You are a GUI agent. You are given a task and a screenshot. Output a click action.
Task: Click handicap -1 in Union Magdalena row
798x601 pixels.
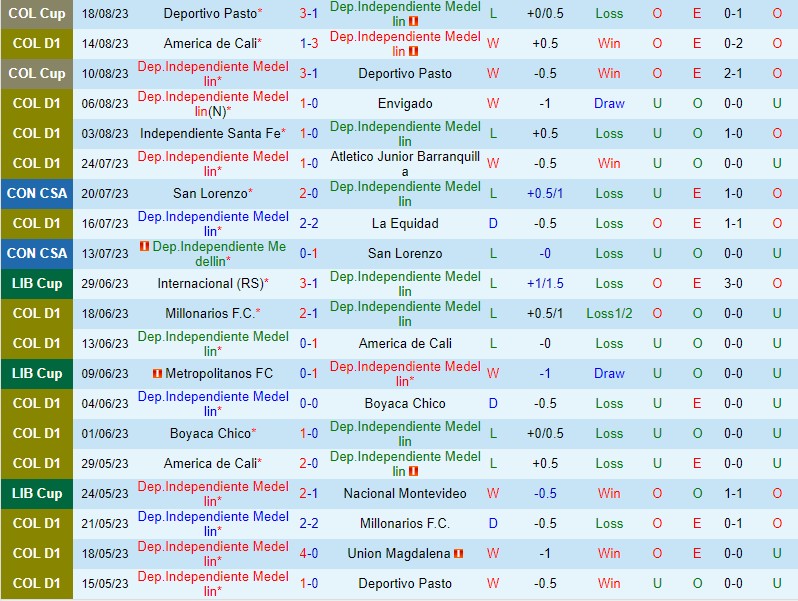tap(545, 553)
